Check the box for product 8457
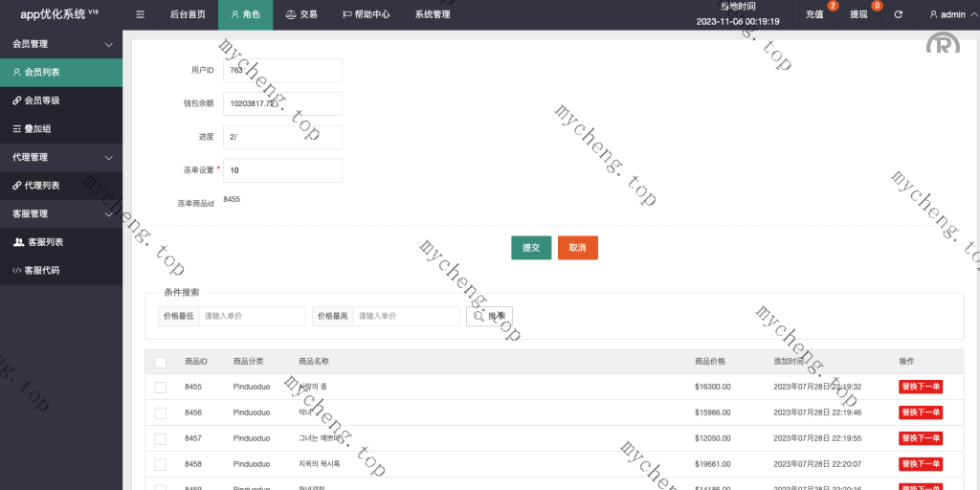The width and height of the screenshot is (980, 490). point(161,437)
